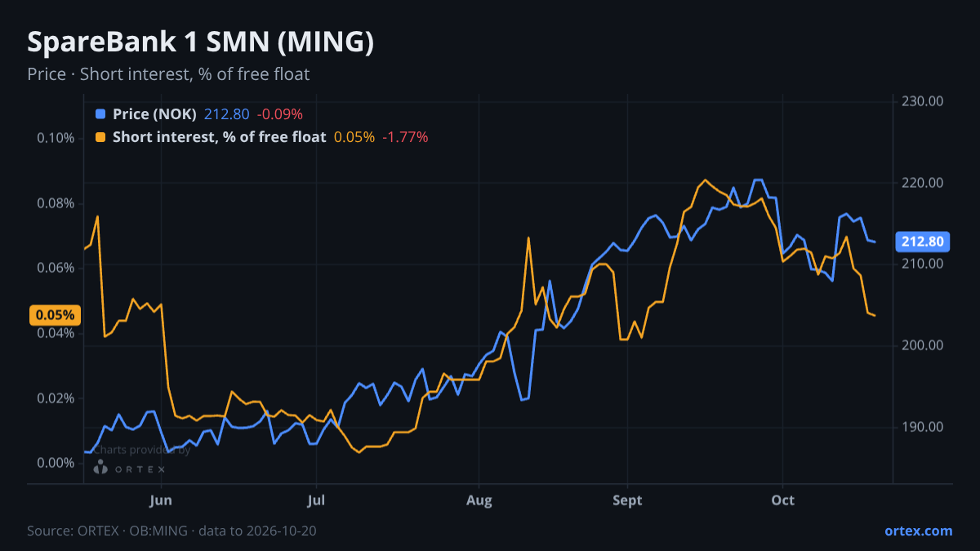Click the orange Short interest legend square
980x551 pixels.
tap(100, 137)
